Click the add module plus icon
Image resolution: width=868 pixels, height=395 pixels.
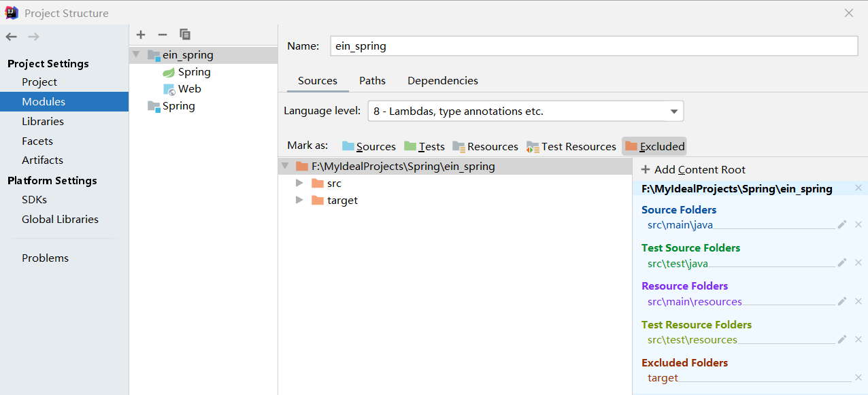click(x=141, y=35)
